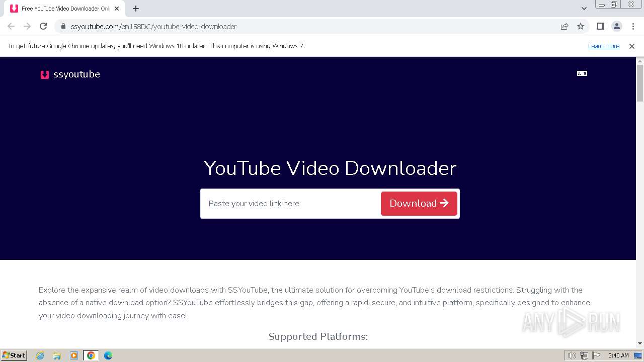
Task: Close the Free YouTube Video Downloader tab
Action: [117, 9]
